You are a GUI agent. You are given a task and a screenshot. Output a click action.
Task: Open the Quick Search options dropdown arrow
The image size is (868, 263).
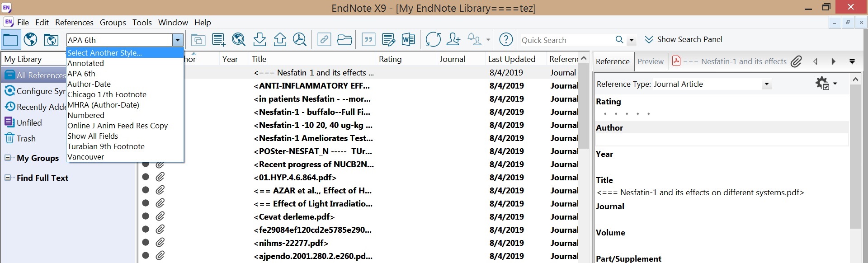(632, 40)
